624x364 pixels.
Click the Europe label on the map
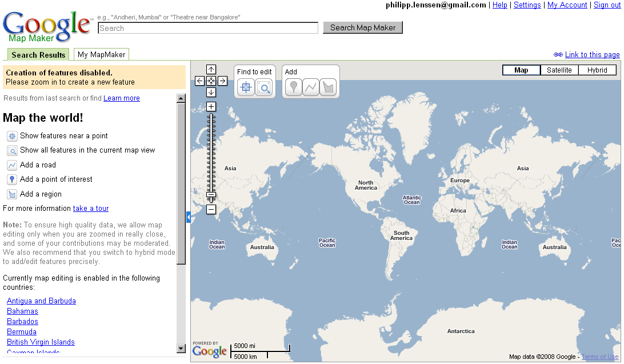(460, 180)
